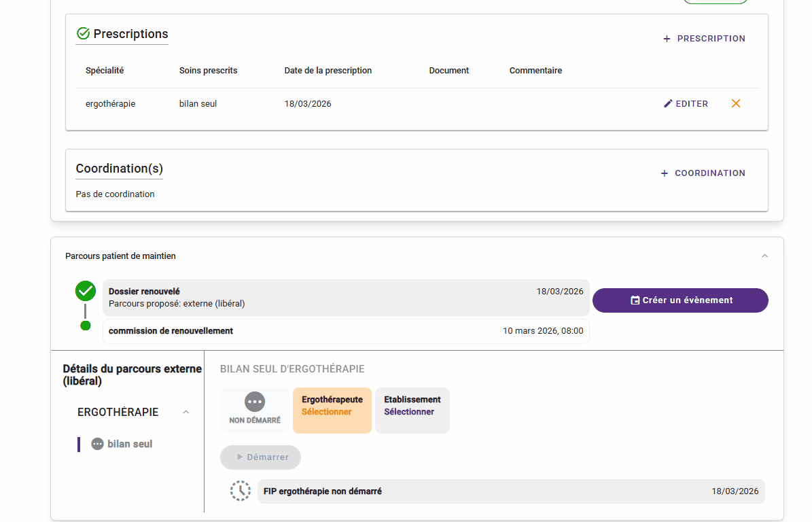Add a new prescription

(x=704, y=39)
